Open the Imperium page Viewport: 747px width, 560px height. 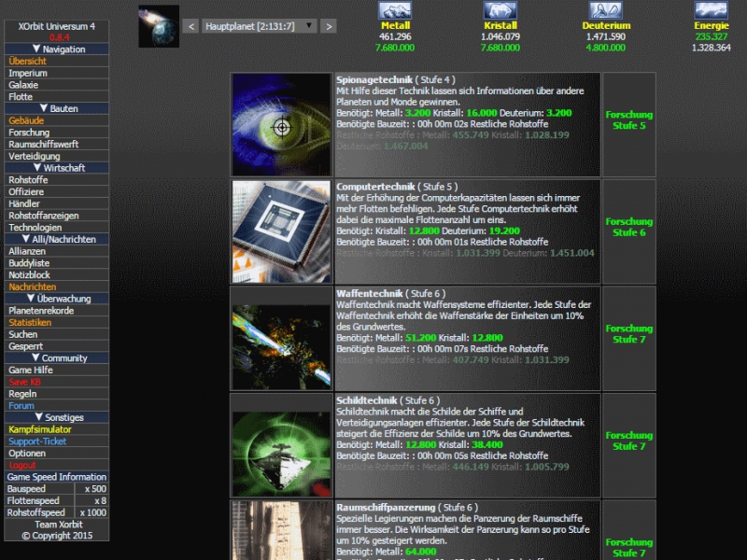coord(28,73)
